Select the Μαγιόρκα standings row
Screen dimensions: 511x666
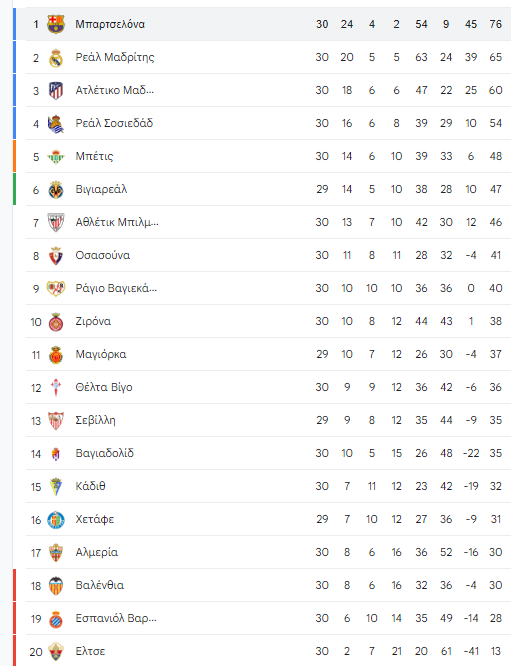pyautogui.click(x=268, y=354)
